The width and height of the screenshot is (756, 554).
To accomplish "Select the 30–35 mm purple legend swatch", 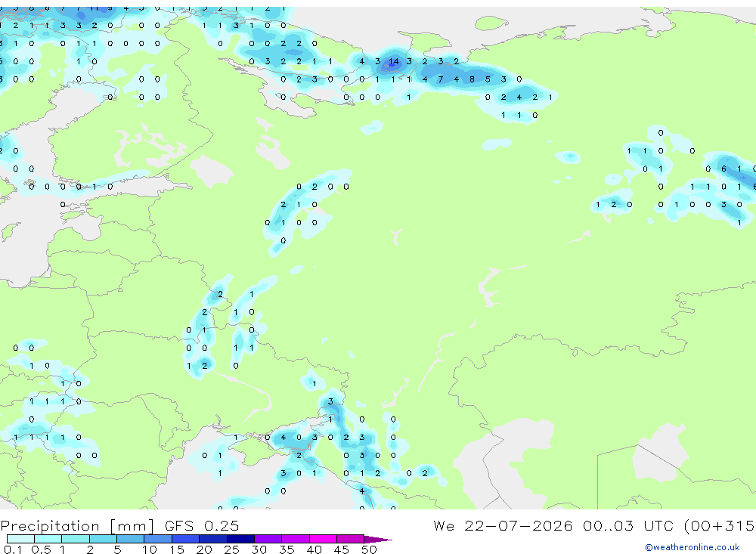I will [268, 539].
